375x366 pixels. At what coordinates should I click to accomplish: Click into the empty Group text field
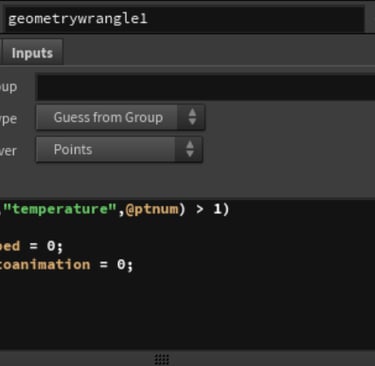[x=206, y=87]
